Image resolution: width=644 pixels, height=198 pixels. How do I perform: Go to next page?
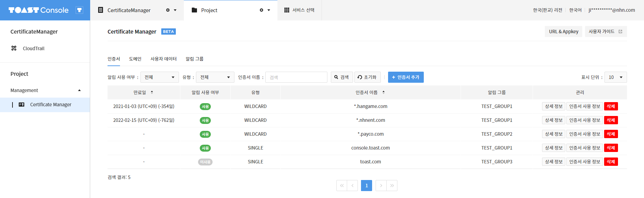(x=381, y=186)
